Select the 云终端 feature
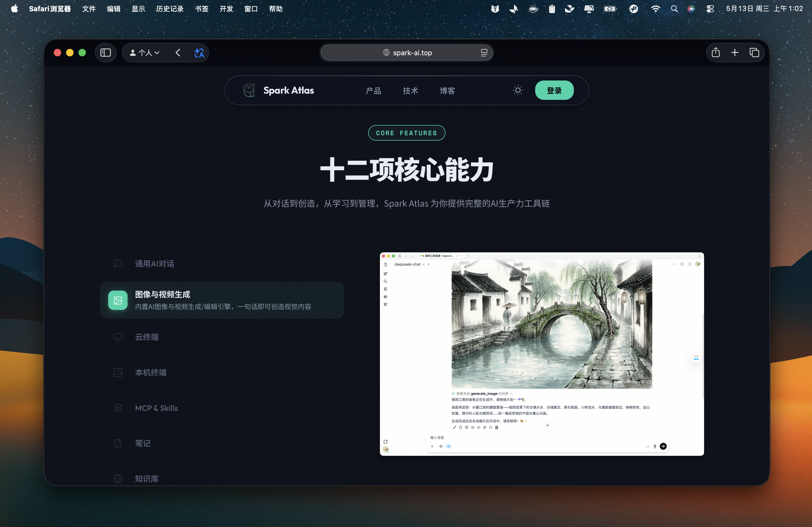The height and width of the screenshot is (527, 812). (222, 337)
